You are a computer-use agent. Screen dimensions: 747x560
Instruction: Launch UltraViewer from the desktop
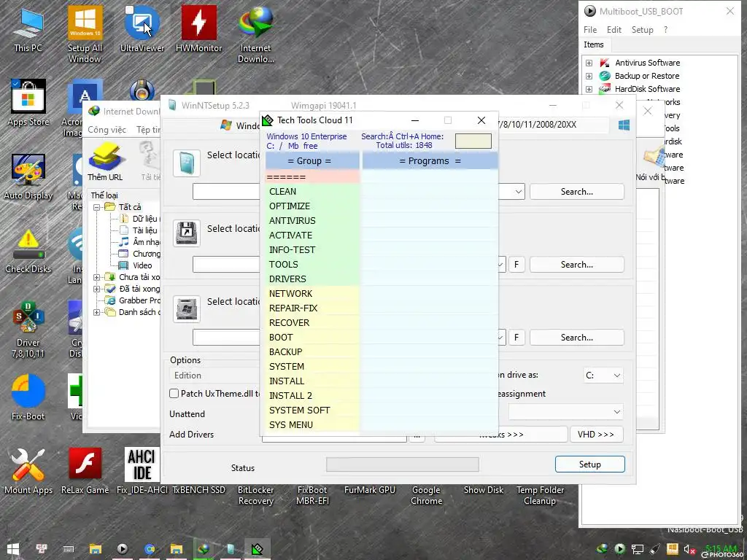(142, 29)
